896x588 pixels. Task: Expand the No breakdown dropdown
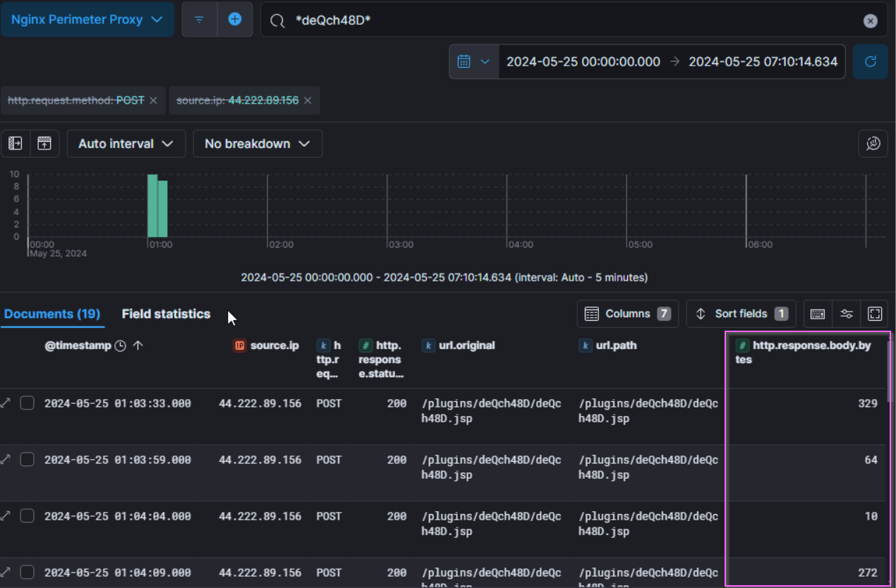(258, 144)
